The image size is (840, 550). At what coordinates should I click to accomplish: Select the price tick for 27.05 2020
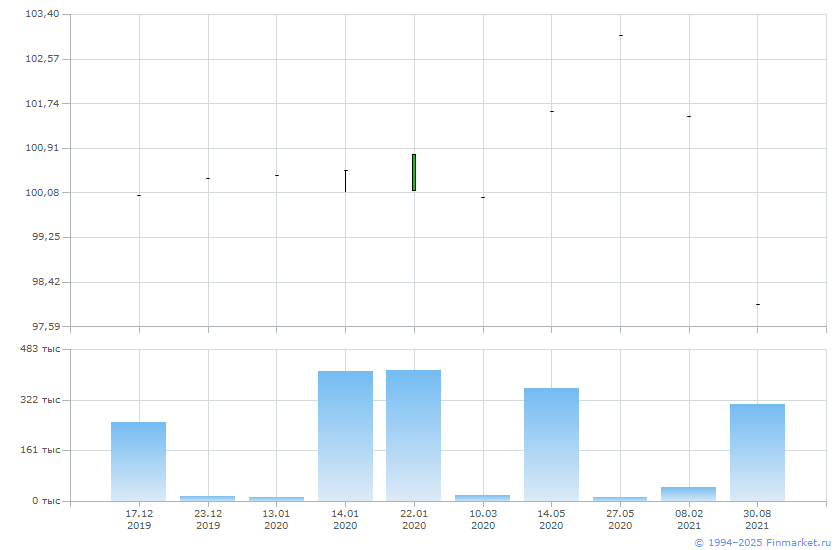point(621,35)
